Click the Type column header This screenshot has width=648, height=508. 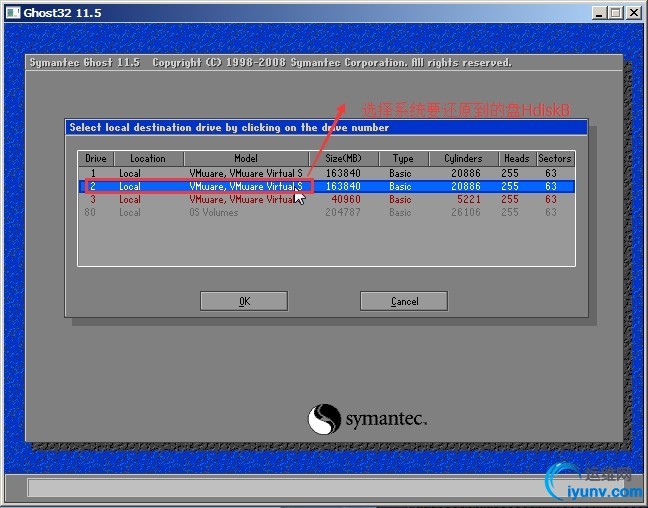click(x=403, y=158)
